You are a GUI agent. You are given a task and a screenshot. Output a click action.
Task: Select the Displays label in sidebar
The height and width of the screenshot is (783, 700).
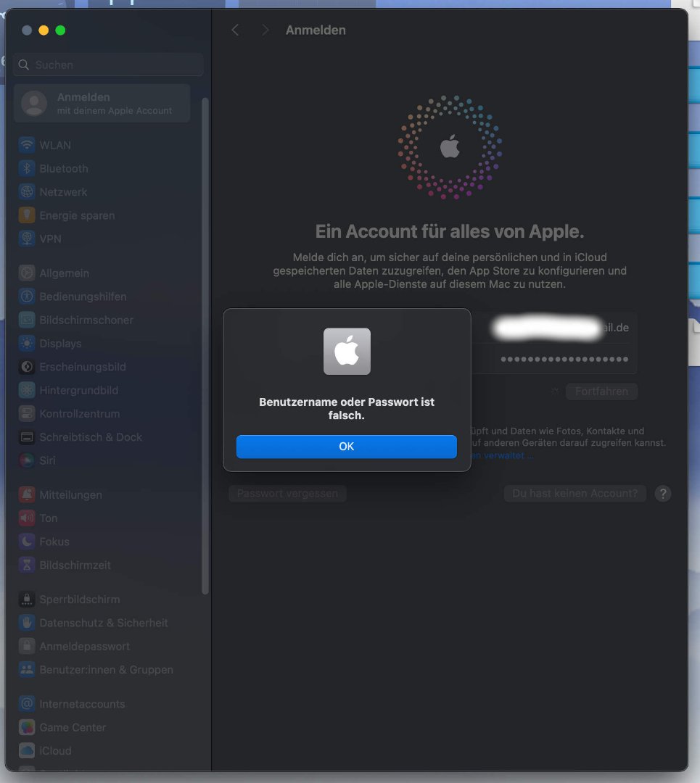tap(60, 344)
